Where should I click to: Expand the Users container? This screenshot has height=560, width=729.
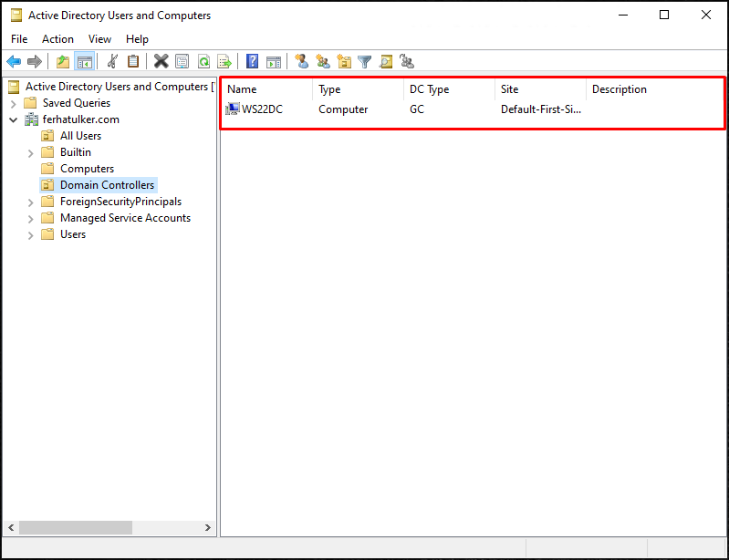31,235
